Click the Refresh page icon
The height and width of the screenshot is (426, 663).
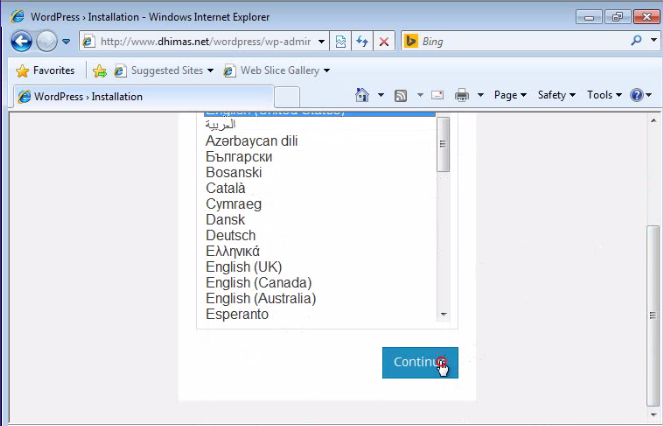click(362, 41)
